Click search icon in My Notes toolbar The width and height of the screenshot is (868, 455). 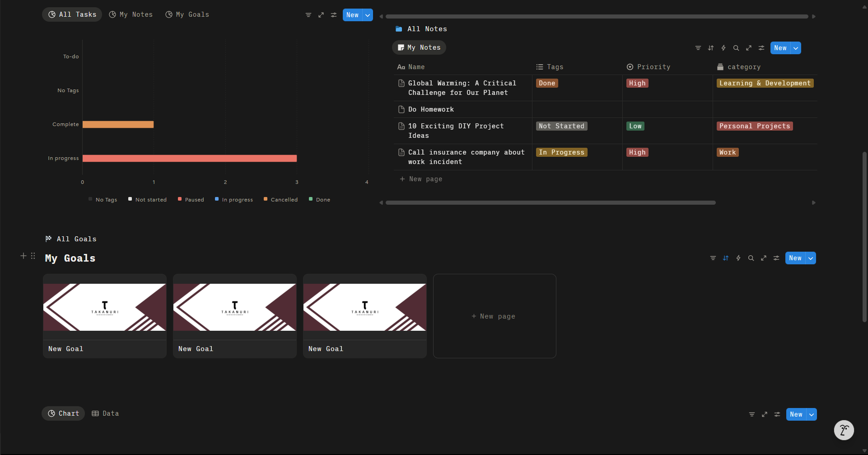(x=736, y=48)
